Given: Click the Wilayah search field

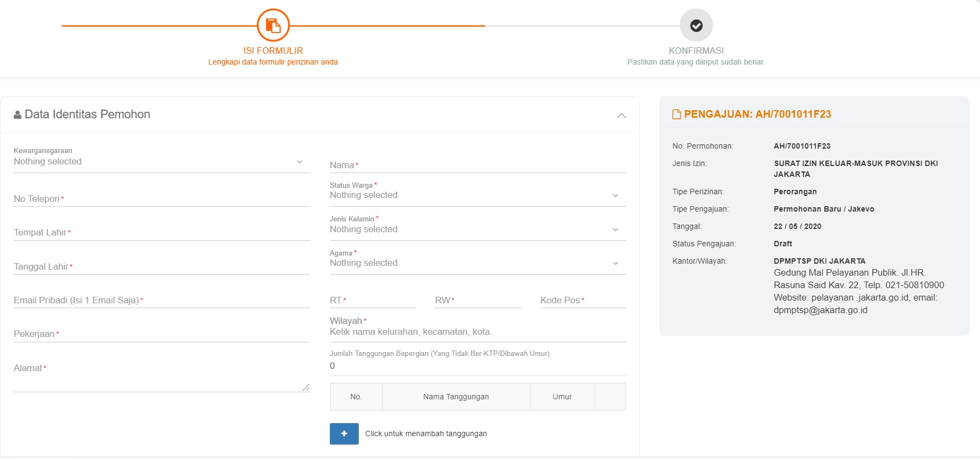Looking at the screenshot, I should pos(478,332).
